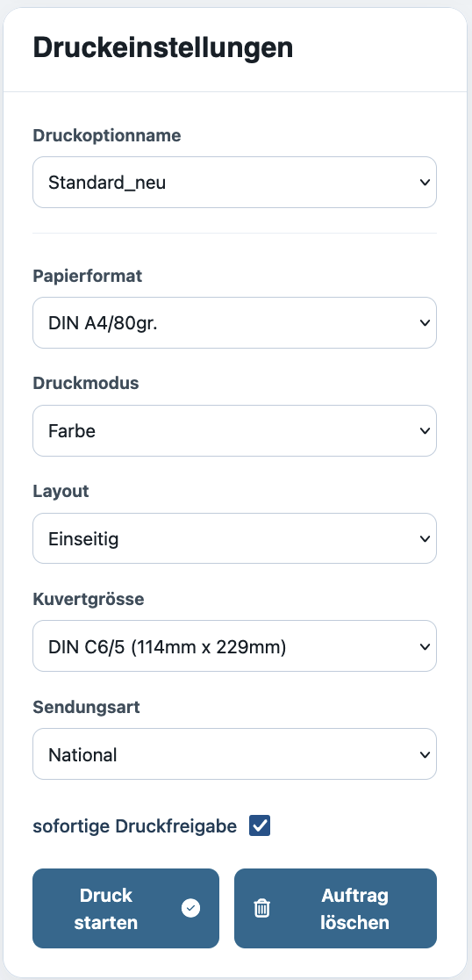The height and width of the screenshot is (980, 472).
Task: Delete the job with Auftrag löschen
Action: coord(335,908)
